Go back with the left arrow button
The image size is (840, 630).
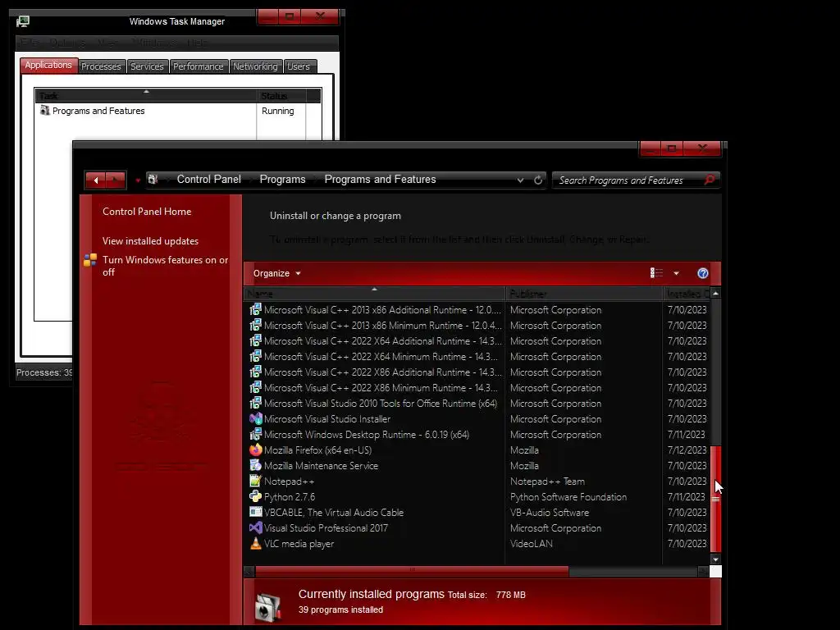pyautogui.click(x=96, y=180)
